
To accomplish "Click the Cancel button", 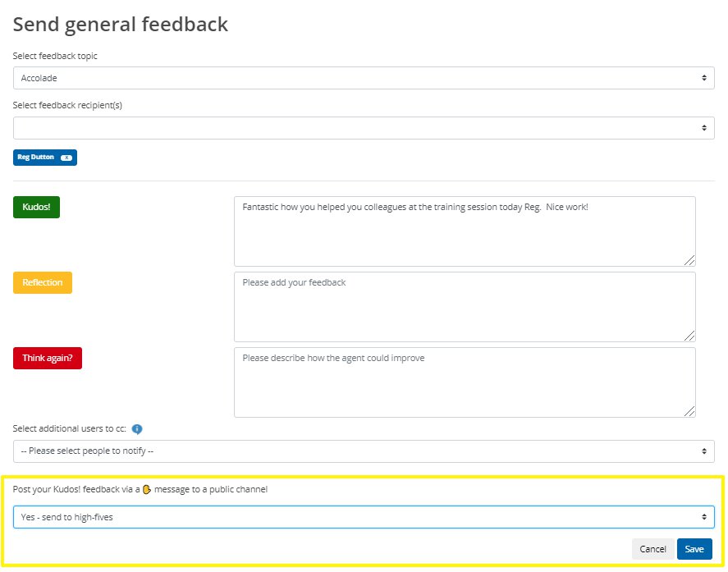I will click(x=652, y=550).
